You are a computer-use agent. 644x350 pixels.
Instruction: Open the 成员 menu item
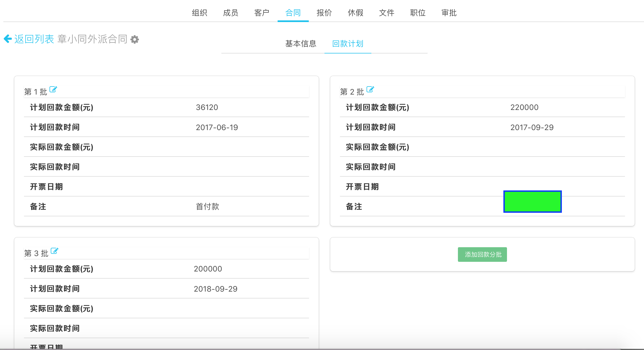[230, 13]
